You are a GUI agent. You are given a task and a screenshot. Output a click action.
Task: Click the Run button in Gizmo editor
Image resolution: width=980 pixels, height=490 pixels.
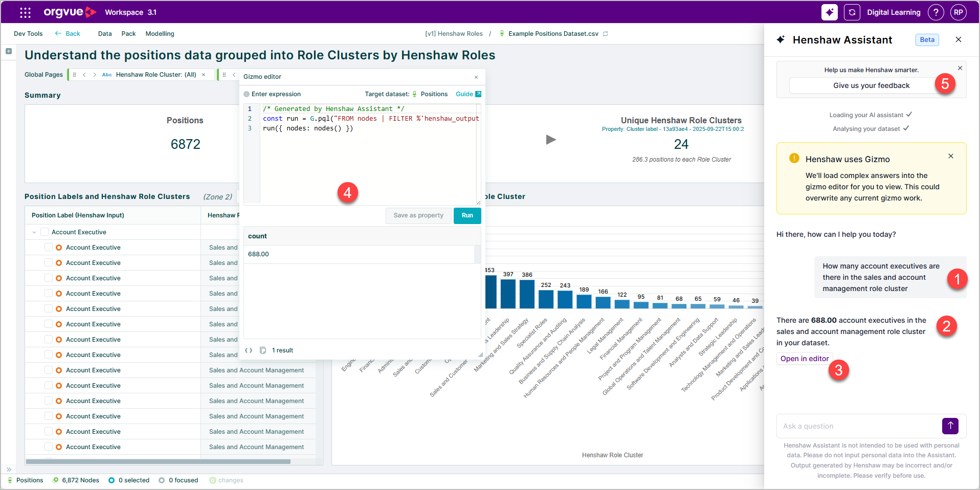[x=467, y=215]
